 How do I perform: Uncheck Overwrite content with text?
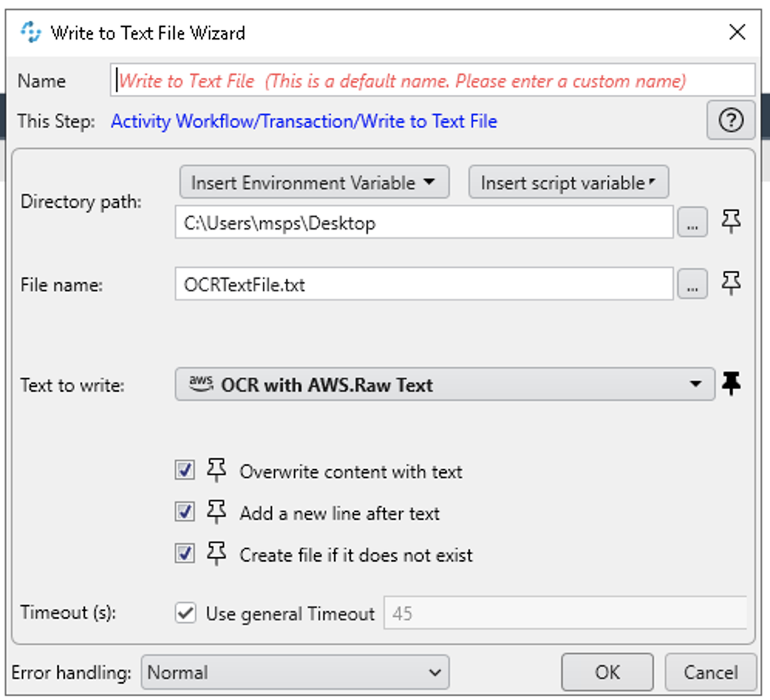185,470
